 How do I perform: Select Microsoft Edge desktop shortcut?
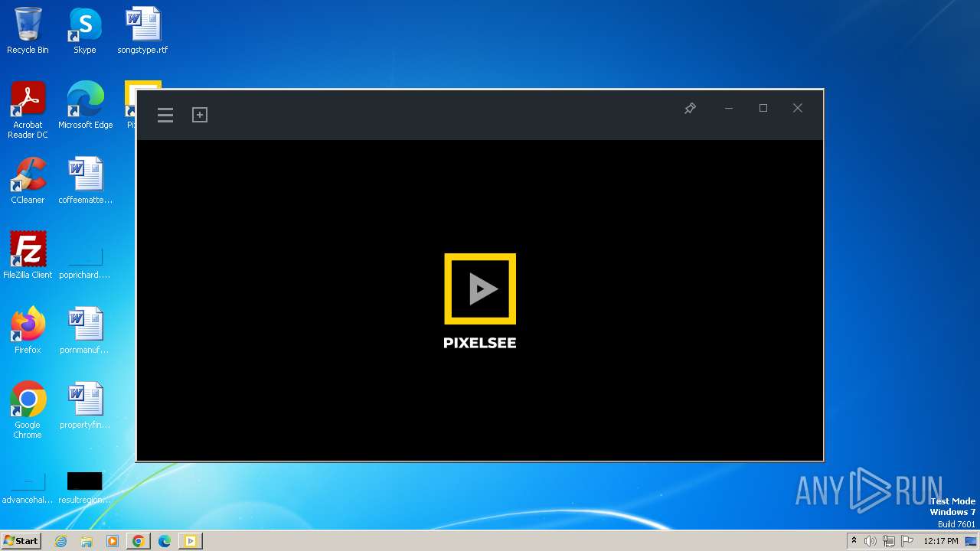tap(85, 106)
